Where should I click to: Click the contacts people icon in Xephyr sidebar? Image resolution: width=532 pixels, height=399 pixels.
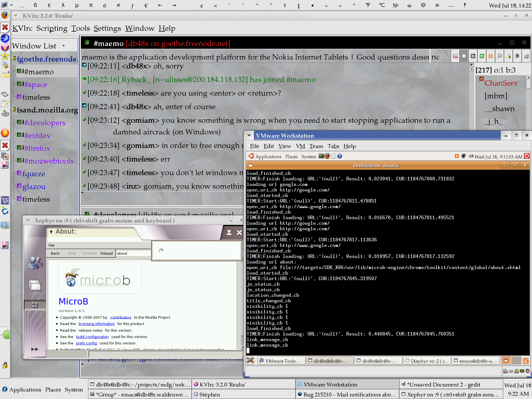pos(35,262)
